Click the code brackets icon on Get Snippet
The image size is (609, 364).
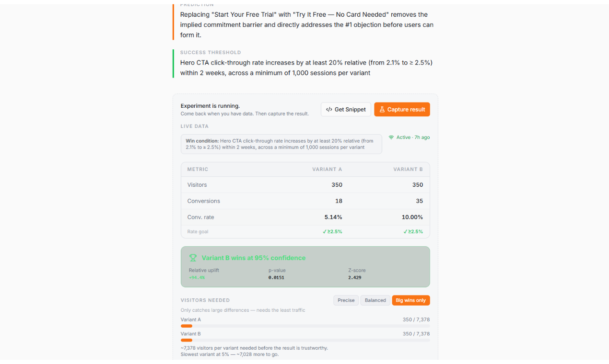tap(329, 110)
